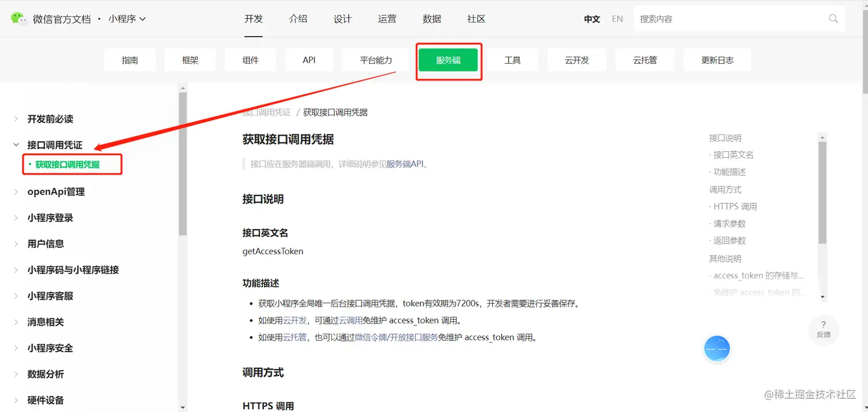Open the 更新日志 sub-navigation button
This screenshot has width=868, height=412.
point(718,60)
